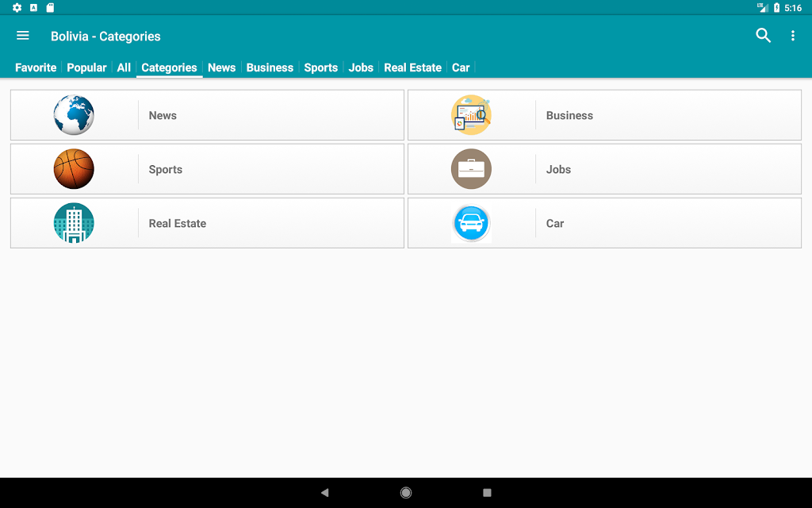Click the globe News icon
The image size is (812, 508).
74,115
